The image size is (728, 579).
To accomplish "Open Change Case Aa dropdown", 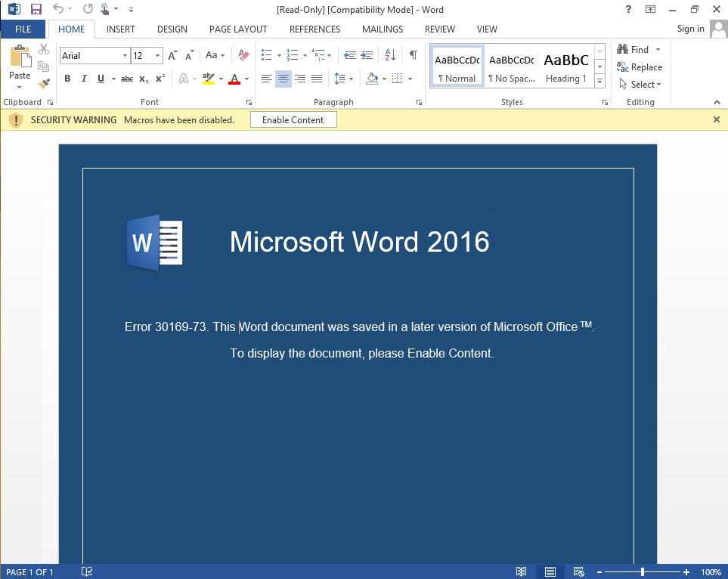I will pos(215,55).
